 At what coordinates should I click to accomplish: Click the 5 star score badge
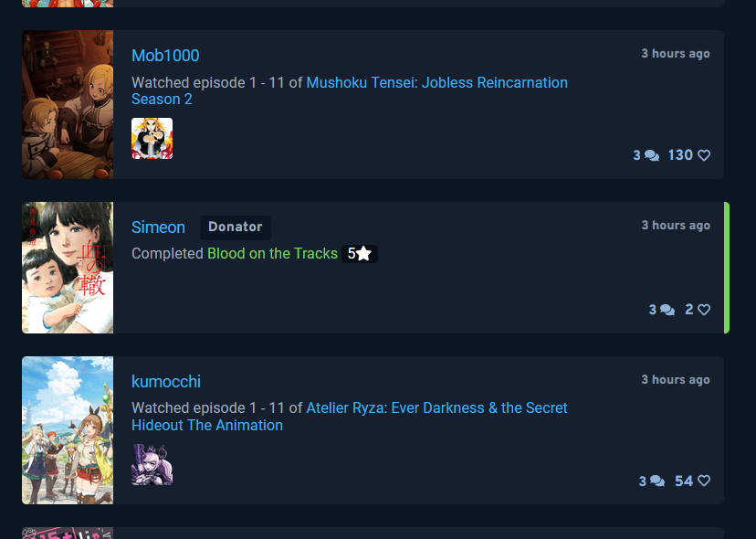pyautogui.click(x=360, y=254)
